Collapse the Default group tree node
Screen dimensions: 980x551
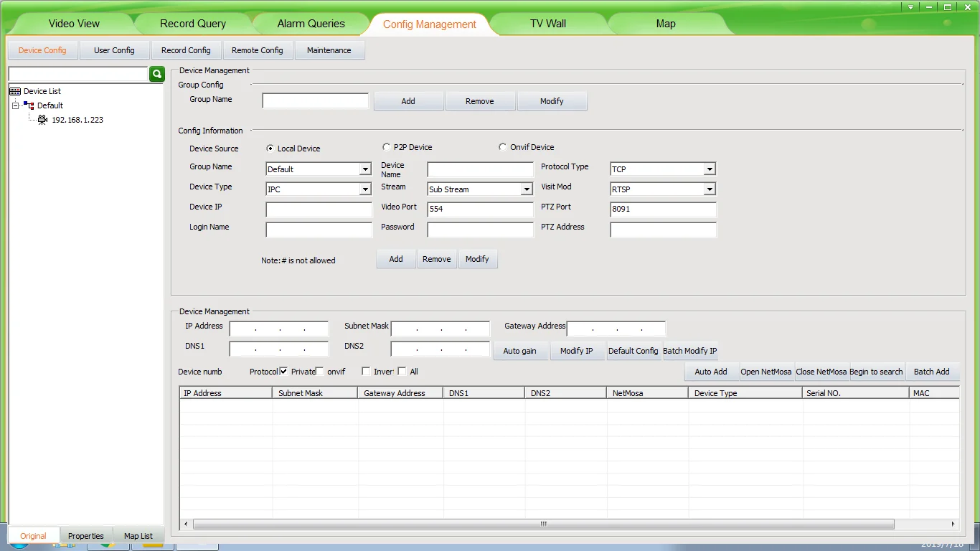coord(15,105)
